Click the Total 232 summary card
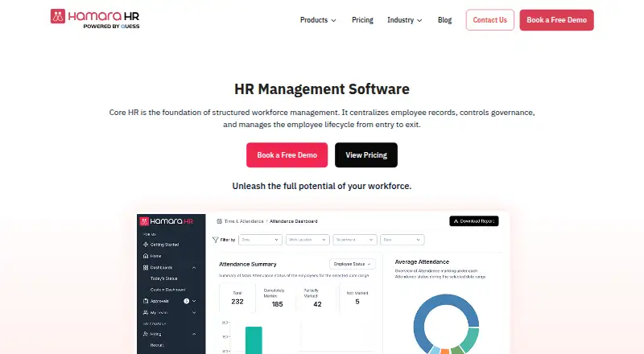644x354 pixels. [x=237, y=298]
